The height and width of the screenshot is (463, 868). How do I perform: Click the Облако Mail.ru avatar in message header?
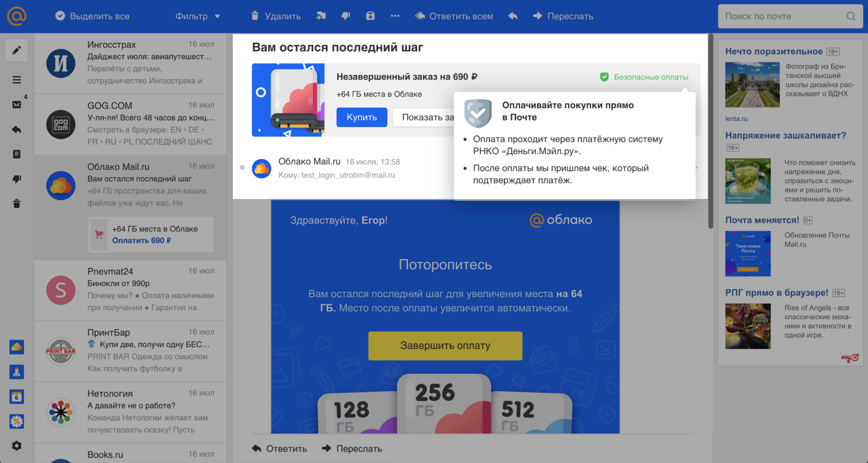click(262, 168)
